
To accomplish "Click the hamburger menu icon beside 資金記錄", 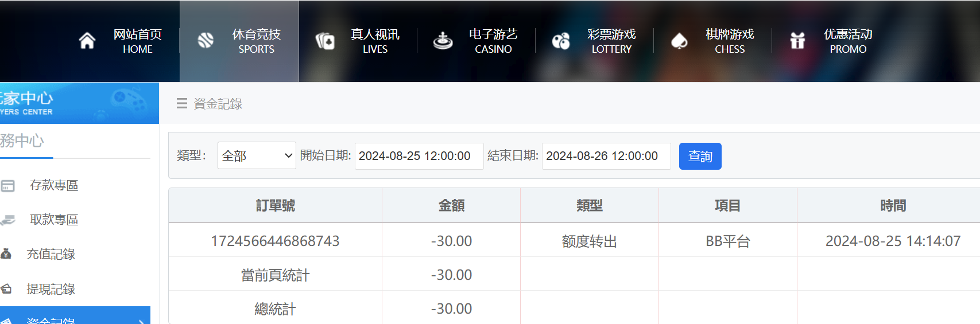I will pyautogui.click(x=182, y=104).
